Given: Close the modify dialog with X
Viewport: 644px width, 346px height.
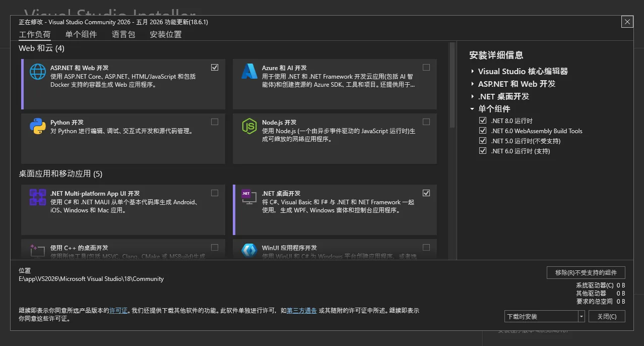Looking at the screenshot, I should (x=627, y=22).
